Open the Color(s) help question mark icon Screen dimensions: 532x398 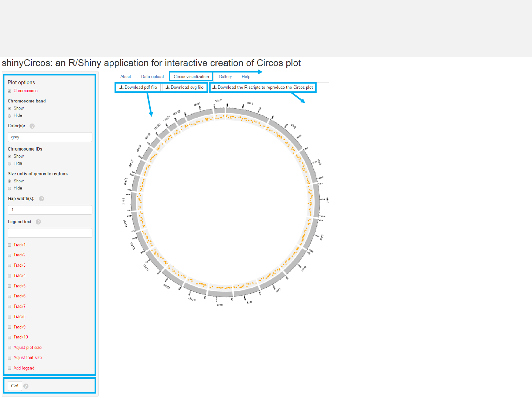32,126
